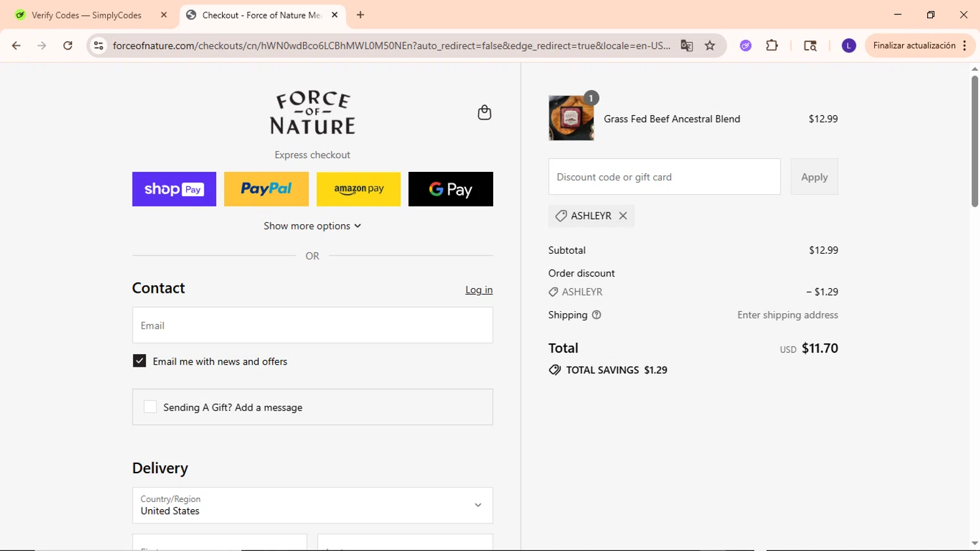Open the browser extensions puzzle icon

(772, 46)
